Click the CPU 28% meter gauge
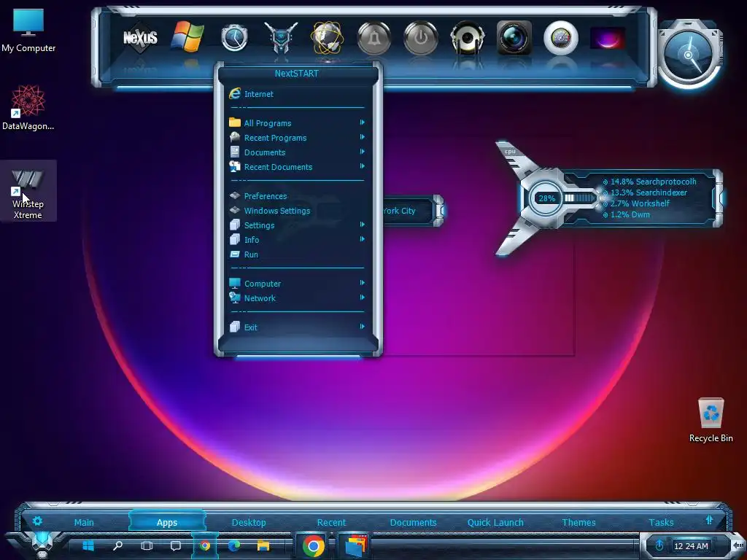747x560 pixels. click(x=546, y=198)
